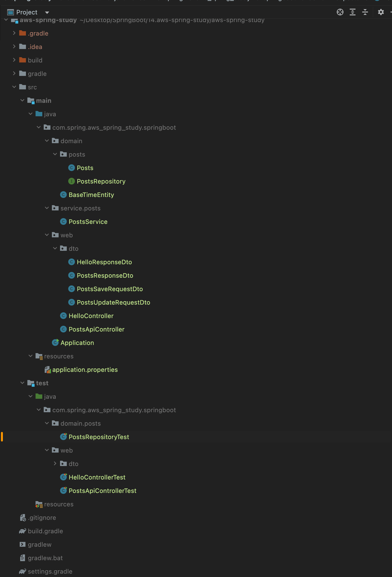Collapse the main resources folder chevron

(31, 356)
